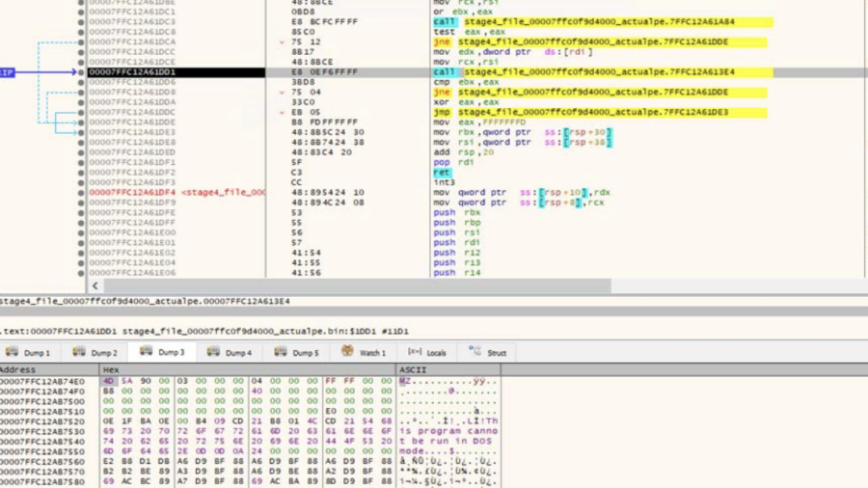Image resolution: width=868 pixels, height=488 pixels.
Task: Select opcode bytes 'E8 0E F6 FF FF'
Action: [324, 72]
